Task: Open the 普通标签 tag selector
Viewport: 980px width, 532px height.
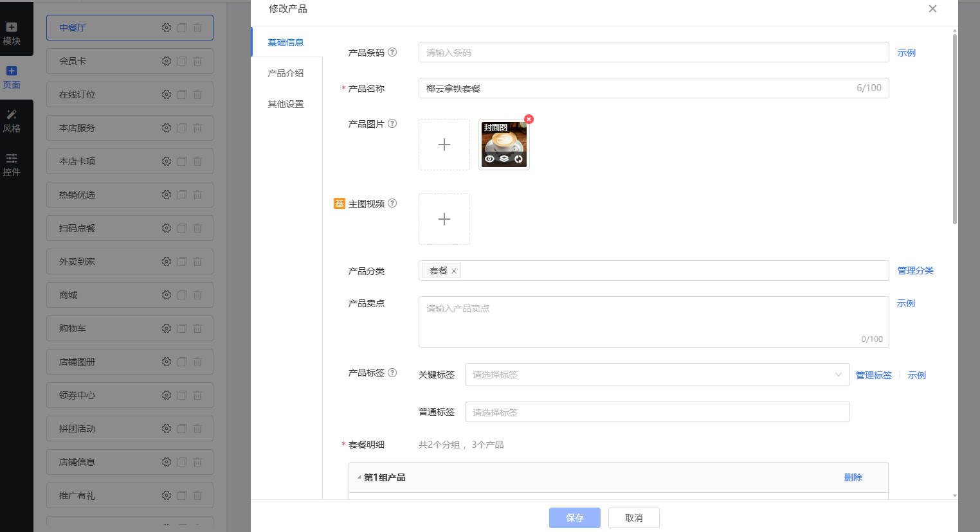Action: tap(657, 412)
